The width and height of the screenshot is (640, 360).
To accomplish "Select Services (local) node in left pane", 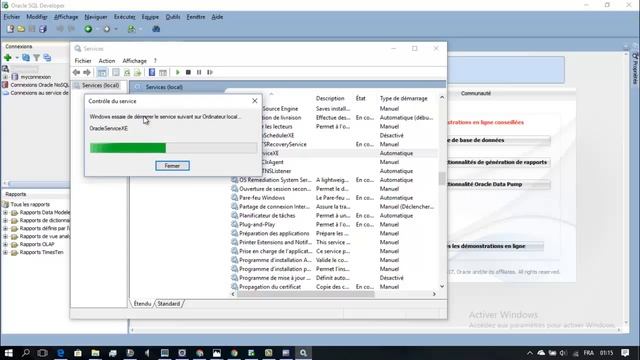I will (x=100, y=85).
